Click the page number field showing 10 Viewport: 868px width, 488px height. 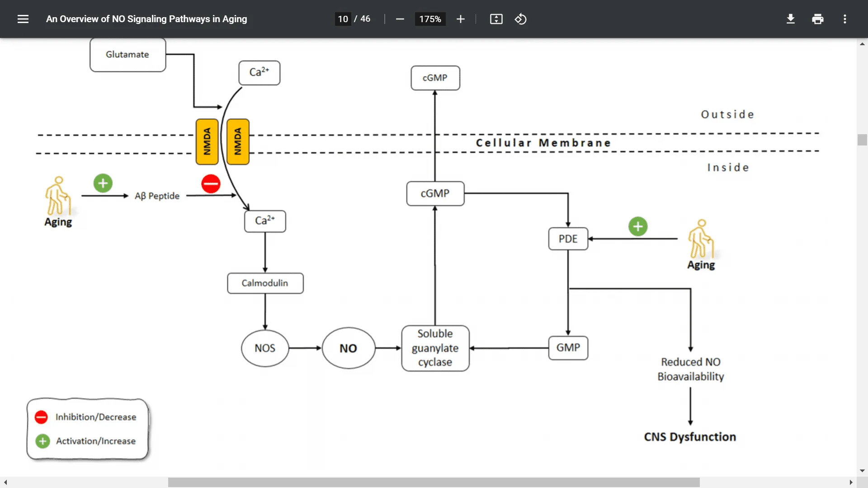point(343,19)
